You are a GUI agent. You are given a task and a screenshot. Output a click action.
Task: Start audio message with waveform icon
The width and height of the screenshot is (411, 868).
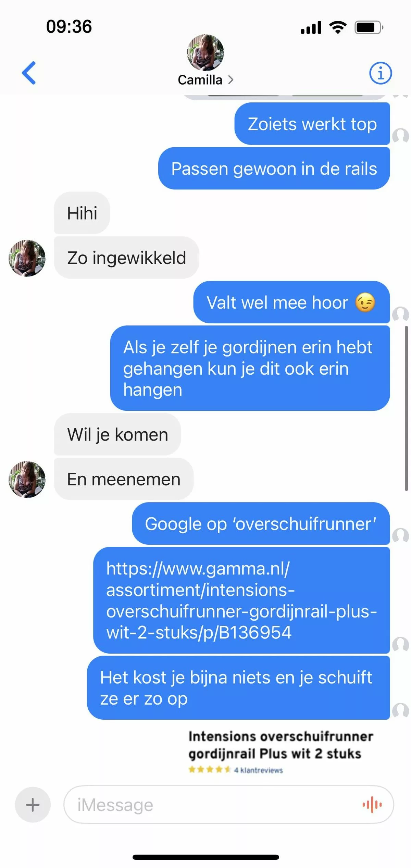pyautogui.click(x=372, y=805)
